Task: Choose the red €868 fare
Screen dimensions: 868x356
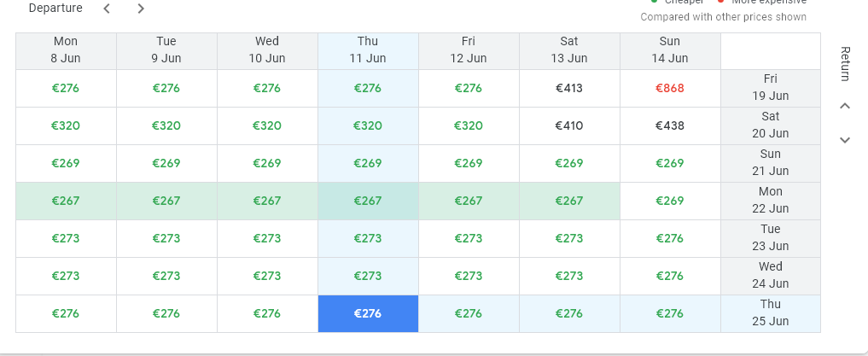Action: click(x=670, y=88)
